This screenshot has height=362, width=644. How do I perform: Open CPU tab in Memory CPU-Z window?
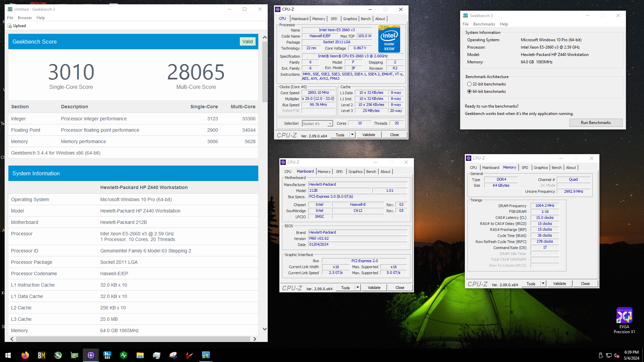[x=473, y=168]
